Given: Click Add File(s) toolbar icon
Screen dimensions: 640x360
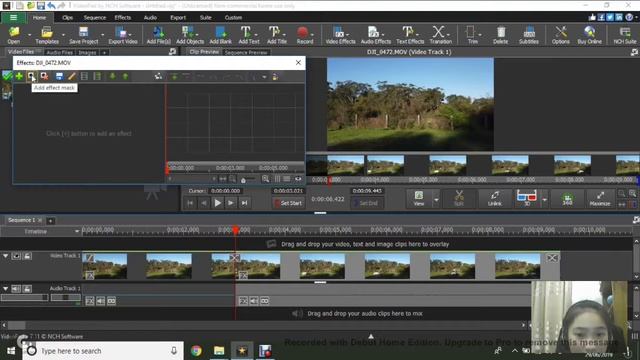Looking at the screenshot, I should coord(158,35).
